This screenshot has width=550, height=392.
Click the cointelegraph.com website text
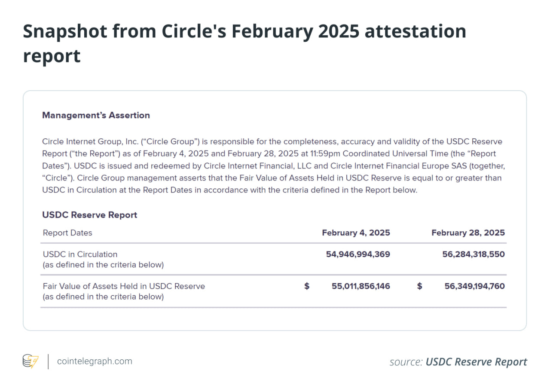point(95,361)
